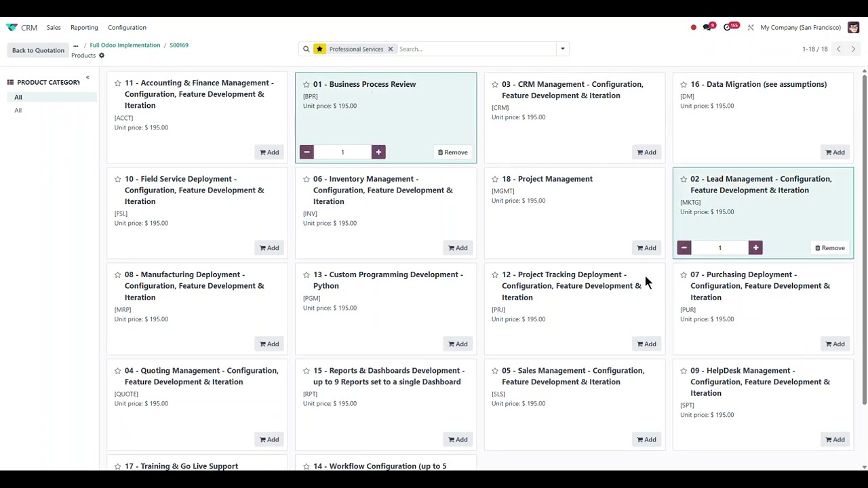868x488 pixels.
Task: Open the Products gear settings icon
Action: click(x=102, y=56)
